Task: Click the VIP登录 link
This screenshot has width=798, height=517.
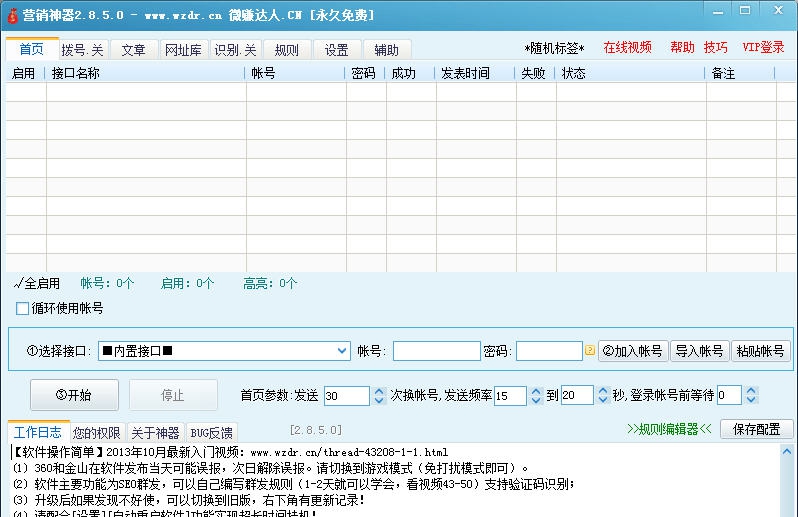Action: (x=763, y=47)
